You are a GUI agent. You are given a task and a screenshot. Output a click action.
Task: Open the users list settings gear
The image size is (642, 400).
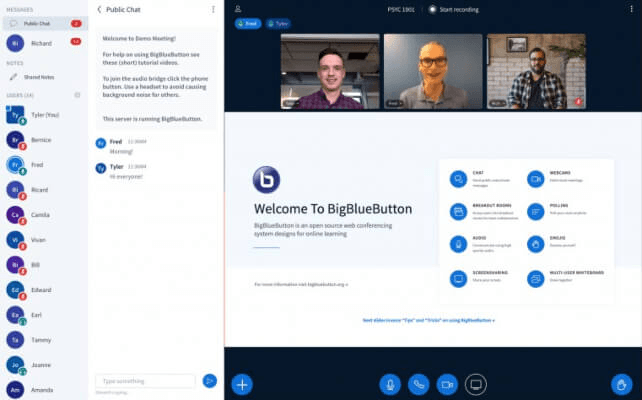click(x=78, y=95)
